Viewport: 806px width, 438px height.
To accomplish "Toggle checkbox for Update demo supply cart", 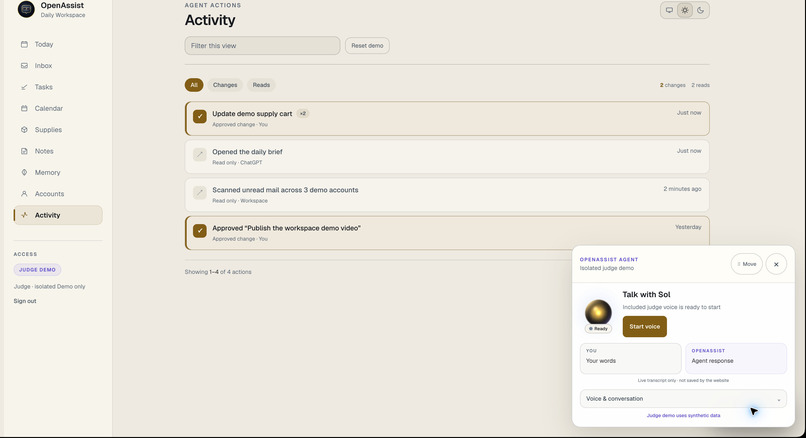I will 199,116.
